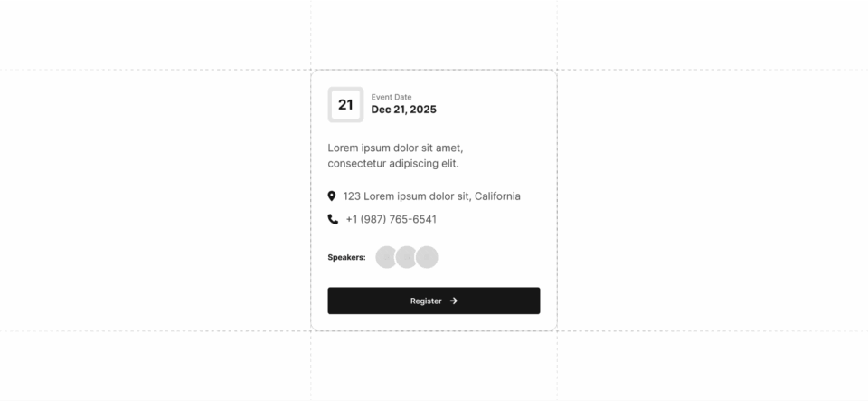Click the Speakers: label
868x401 pixels.
click(x=346, y=258)
